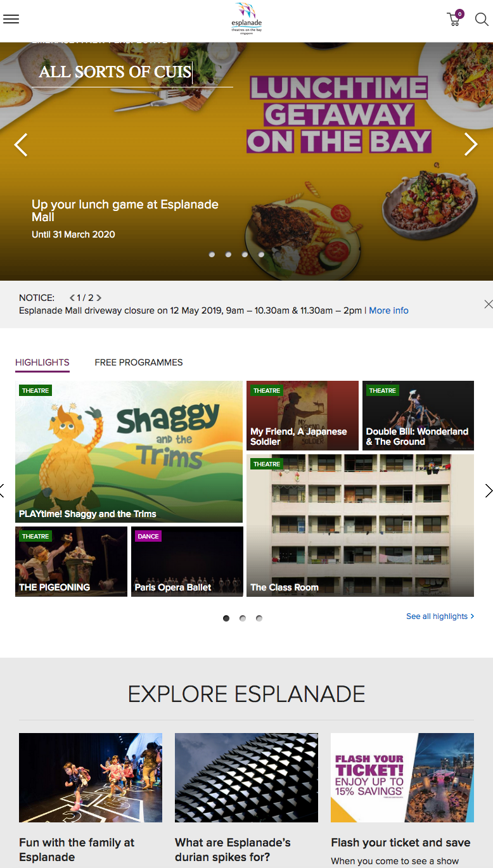493x868 pixels.
Task: Click Theatre tag on THE PIGEONING tile
Action: point(35,537)
